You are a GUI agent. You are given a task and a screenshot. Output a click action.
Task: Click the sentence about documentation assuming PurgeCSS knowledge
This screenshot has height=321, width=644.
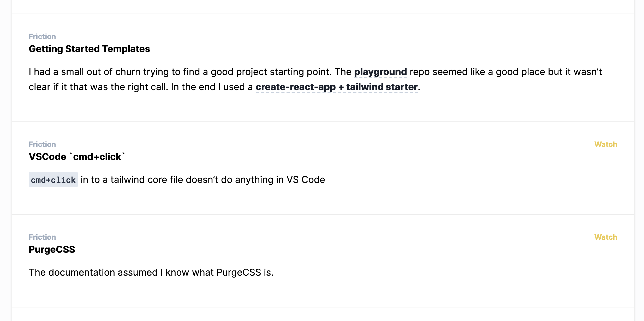(151, 273)
